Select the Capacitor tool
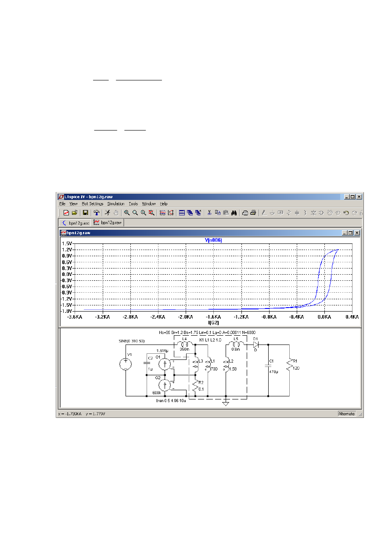Screen dimensions: 392x555 click(x=297, y=213)
